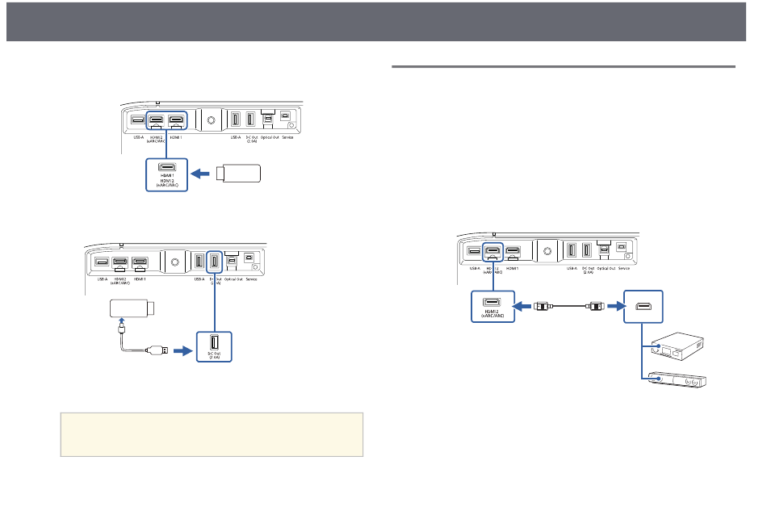Click the HDMI 1 port on the top-left projector panel
The image size is (767, 532).
coord(176,119)
